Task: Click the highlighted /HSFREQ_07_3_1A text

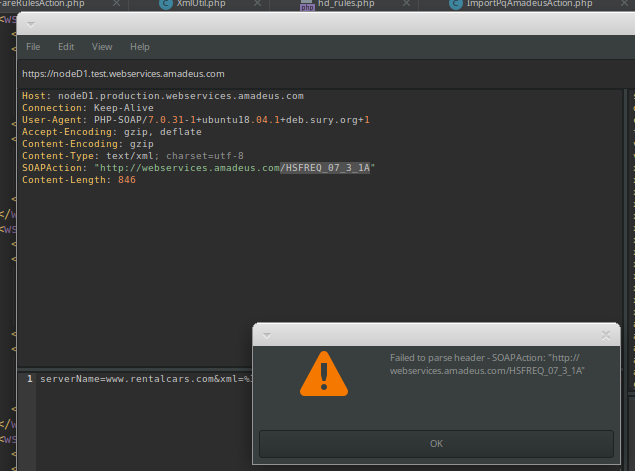Action: [x=325, y=168]
